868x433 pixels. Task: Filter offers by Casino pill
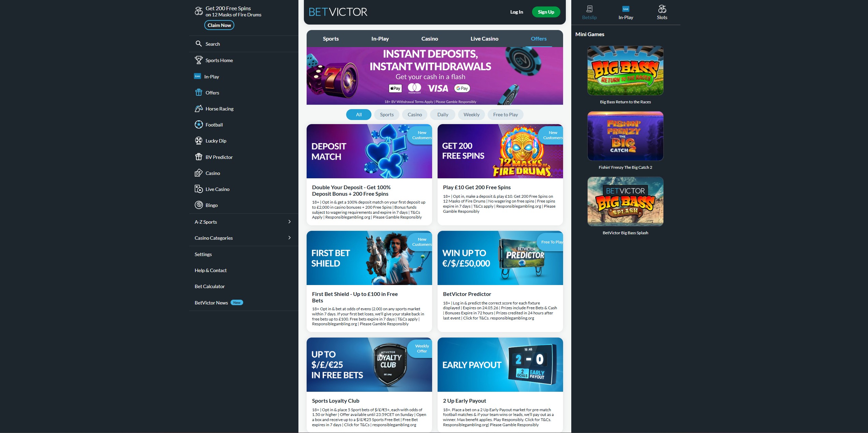pos(415,115)
